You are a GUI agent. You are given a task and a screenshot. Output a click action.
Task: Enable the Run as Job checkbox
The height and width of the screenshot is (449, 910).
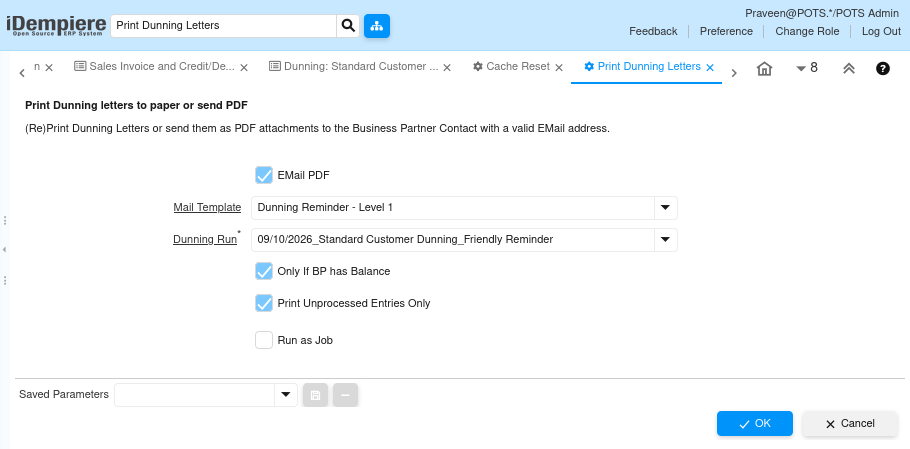(x=264, y=340)
